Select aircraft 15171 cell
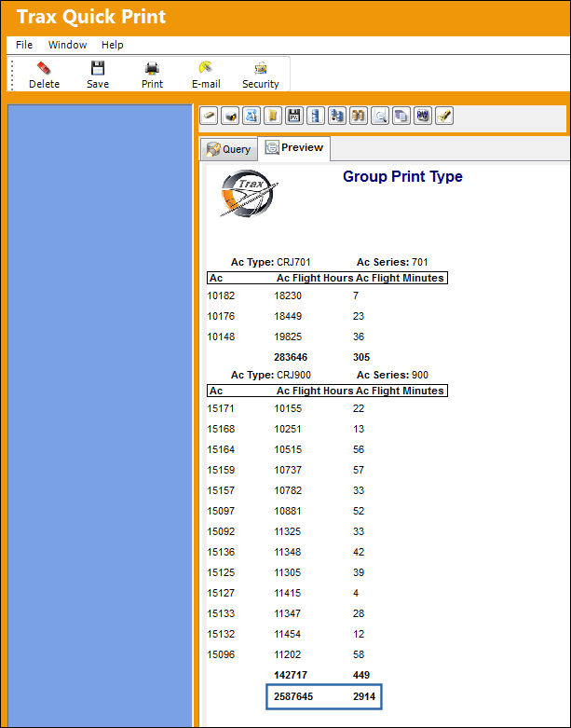 [x=221, y=408]
